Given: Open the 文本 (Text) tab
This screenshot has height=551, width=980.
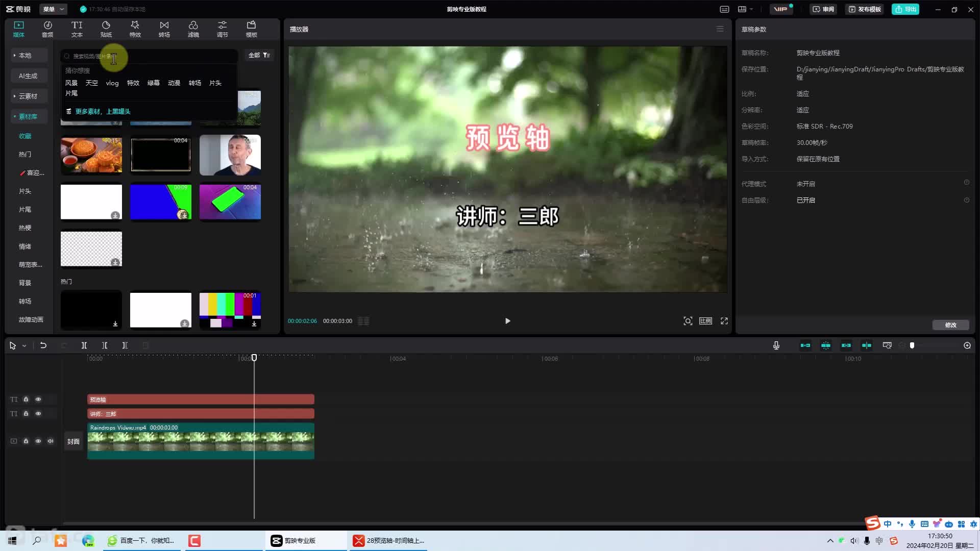Looking at the screenshot, I should point(77,29).
